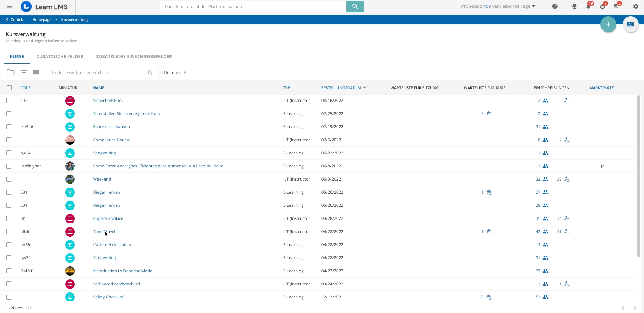Viewport: 644px width, 313px height.
Task: Click the Zurück back button
Action: (15, 19)
